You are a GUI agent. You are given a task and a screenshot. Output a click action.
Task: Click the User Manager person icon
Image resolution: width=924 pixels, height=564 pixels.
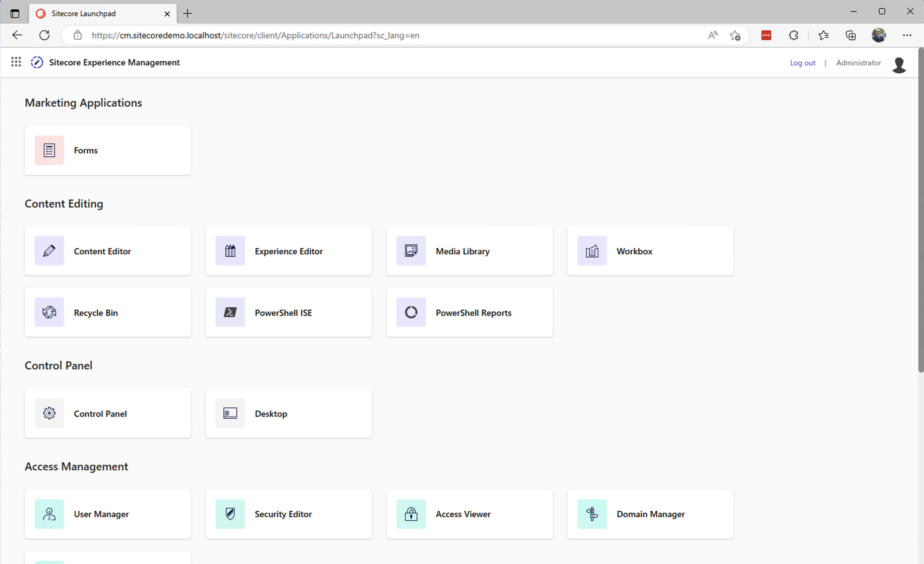coord(49,514)
